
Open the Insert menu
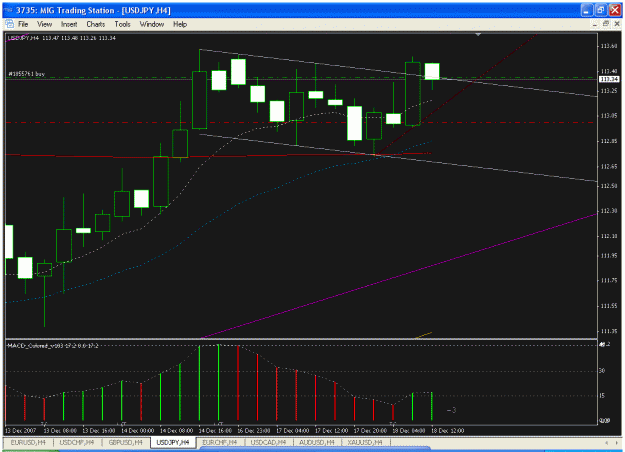tap(69, 24)
